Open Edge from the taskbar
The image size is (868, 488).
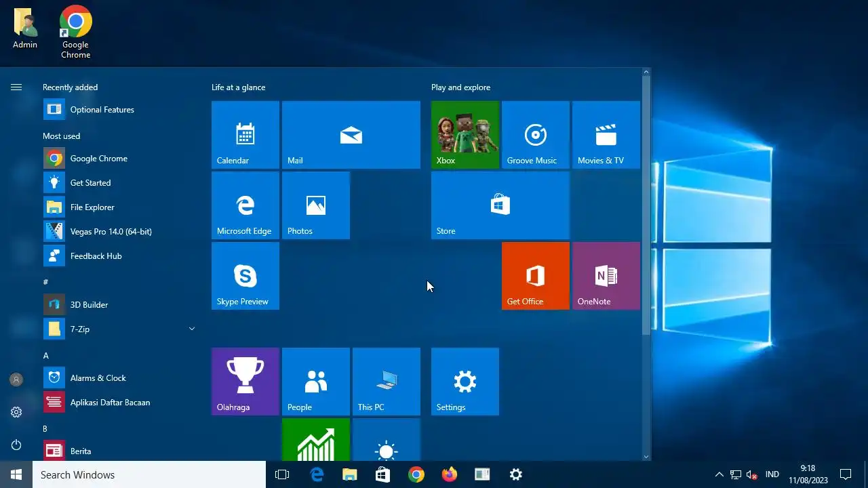[x=317, y=474]
